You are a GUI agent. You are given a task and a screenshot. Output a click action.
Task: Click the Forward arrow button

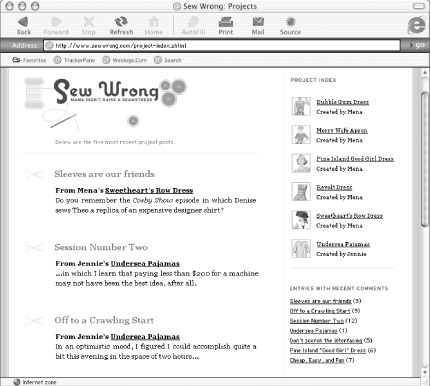click(x=56, y=26)
